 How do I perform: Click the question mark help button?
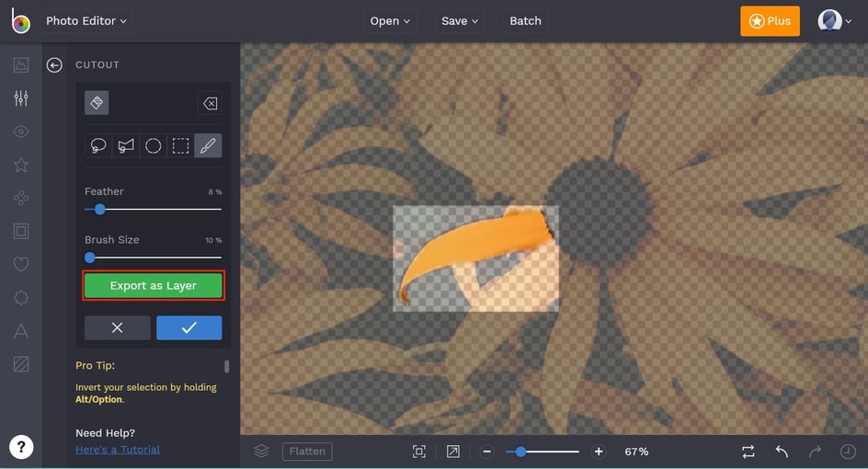pyautogui.click(x=21, y=447)
